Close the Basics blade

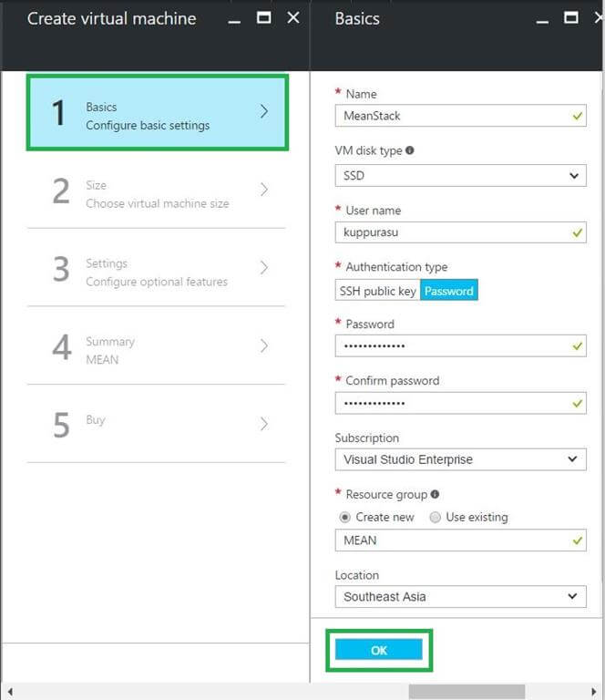(x=600, y=17)
